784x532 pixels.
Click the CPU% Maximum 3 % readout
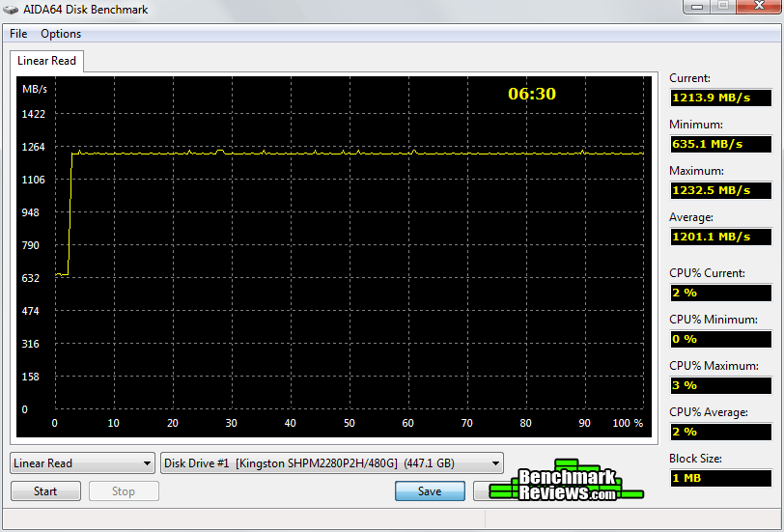coord(721,385)
